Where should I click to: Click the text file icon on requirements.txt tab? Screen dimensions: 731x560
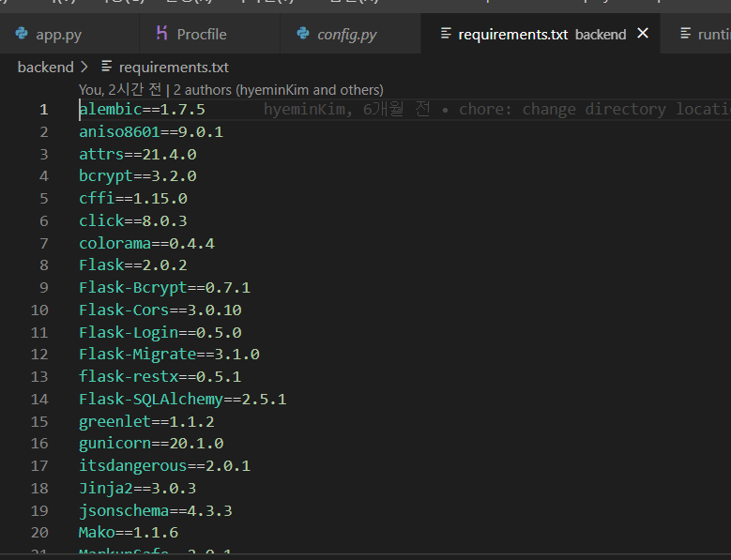pos(446,34)
